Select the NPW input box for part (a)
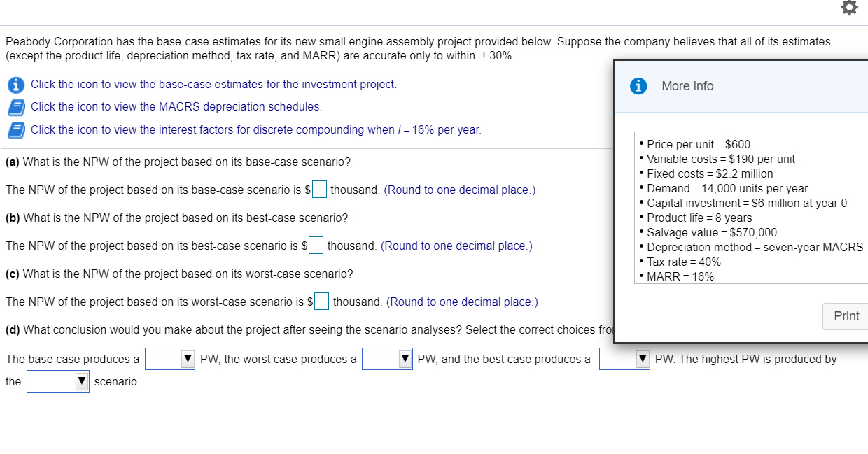 (x=319, y=189)
